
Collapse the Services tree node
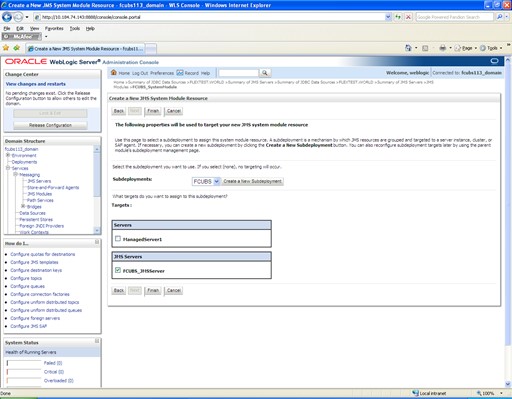click(8, 168)
